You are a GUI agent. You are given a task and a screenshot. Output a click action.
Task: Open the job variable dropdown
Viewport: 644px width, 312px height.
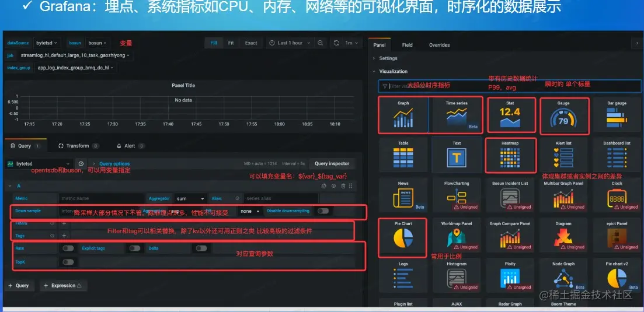pyautogui.click(x=75, y=55)
